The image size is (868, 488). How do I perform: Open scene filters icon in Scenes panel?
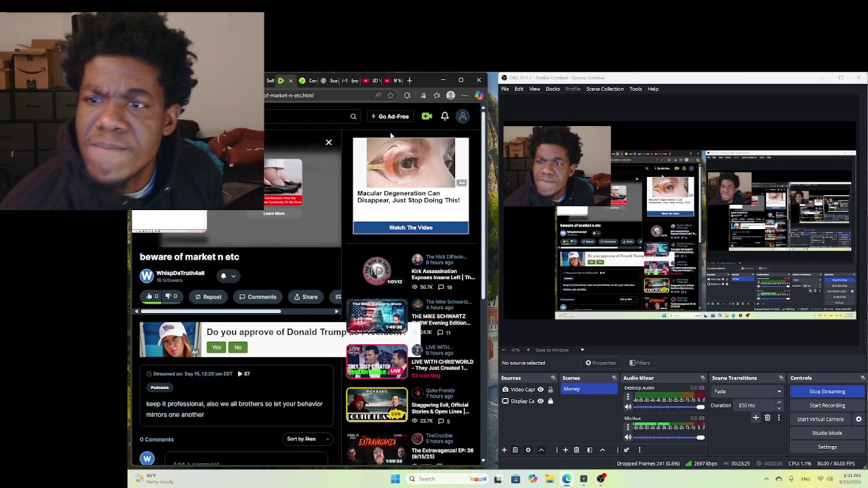point(589,449)
